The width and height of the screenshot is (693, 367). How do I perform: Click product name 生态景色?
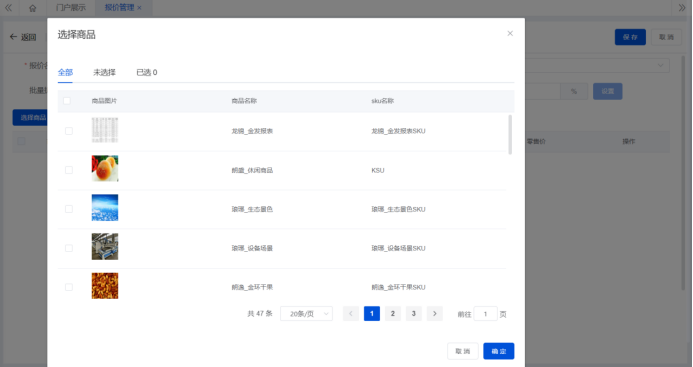tap(252, 209)
